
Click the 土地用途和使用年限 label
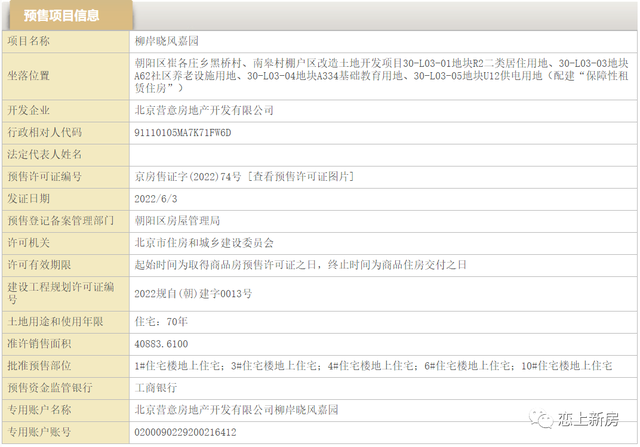click(x=55, y=321)
